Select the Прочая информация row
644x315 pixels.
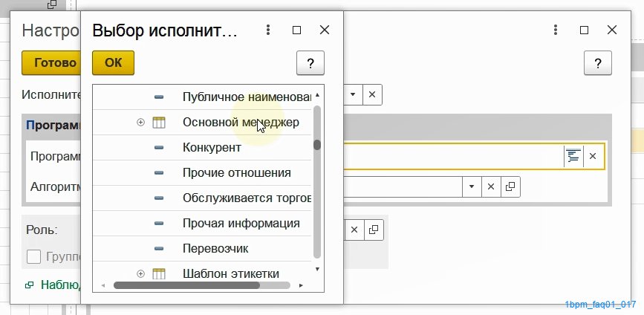[x=241, y=223]
